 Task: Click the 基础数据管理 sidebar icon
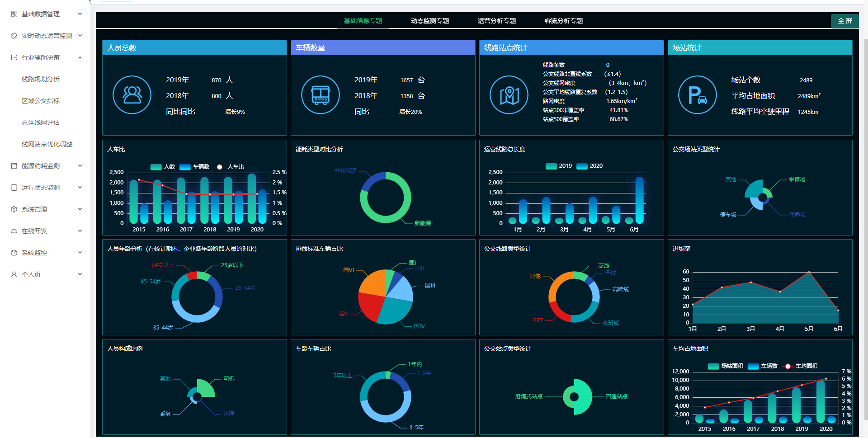(x=14, y=14)
